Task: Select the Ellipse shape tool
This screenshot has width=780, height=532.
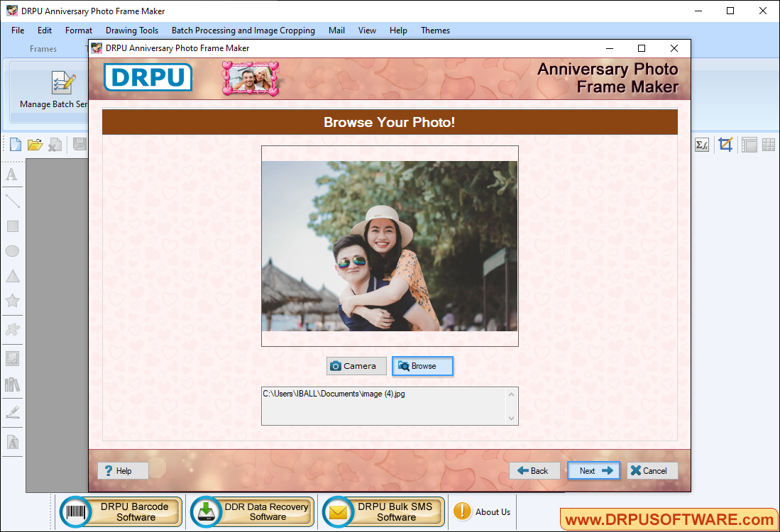Action: tap(12, 250)
